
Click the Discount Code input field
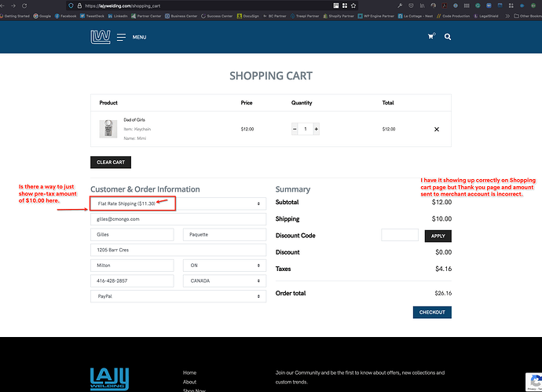pyautogui.click(x=400, y=235)
